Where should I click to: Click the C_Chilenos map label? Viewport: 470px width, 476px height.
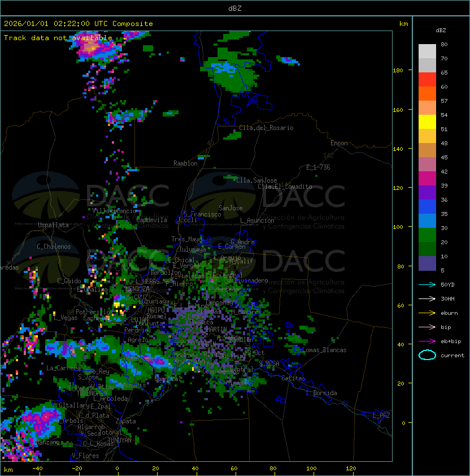pyautogui.click(x=54, y=246)
